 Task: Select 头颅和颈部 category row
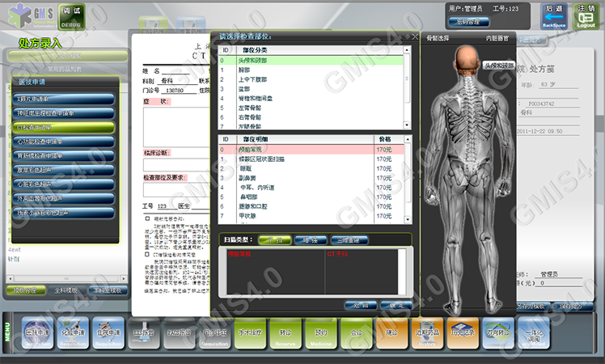pos(311,60)
